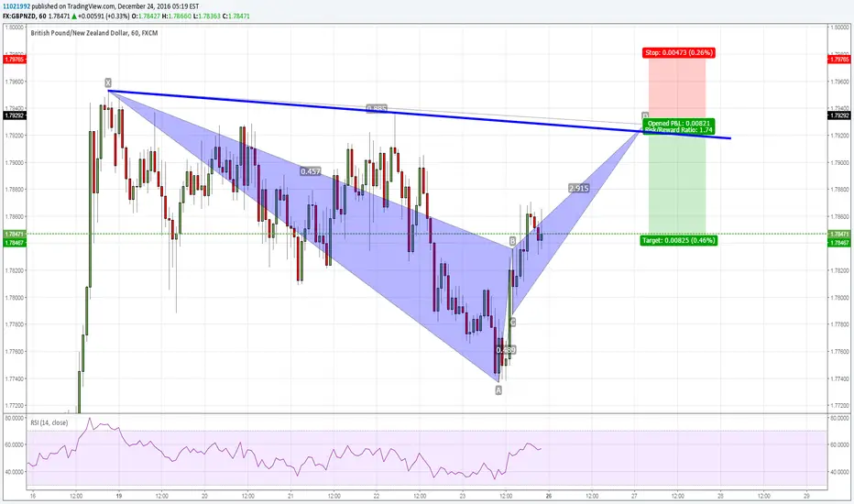Select the A point label at the pattern low
The image size is (854, 504).
click(x=498, y=390)
